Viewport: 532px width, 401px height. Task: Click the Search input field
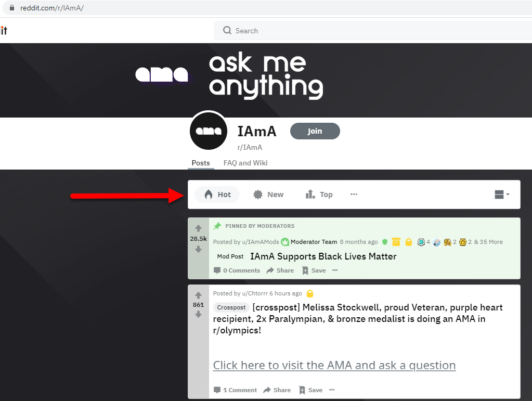[x=373, y=31]
